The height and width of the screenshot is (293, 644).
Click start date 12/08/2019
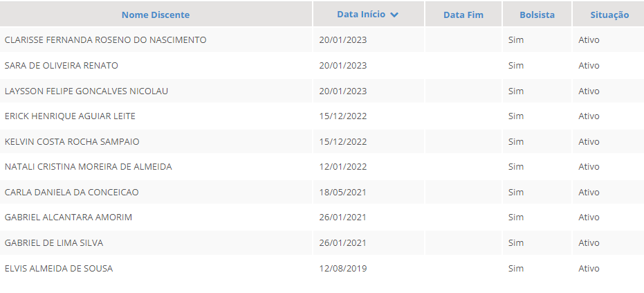click(342, 268)
